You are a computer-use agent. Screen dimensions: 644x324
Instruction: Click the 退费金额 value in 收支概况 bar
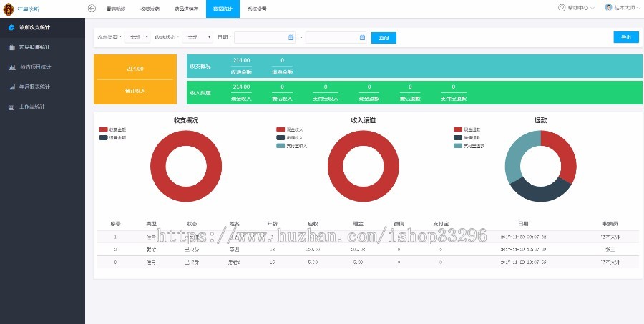coord(282,60)
